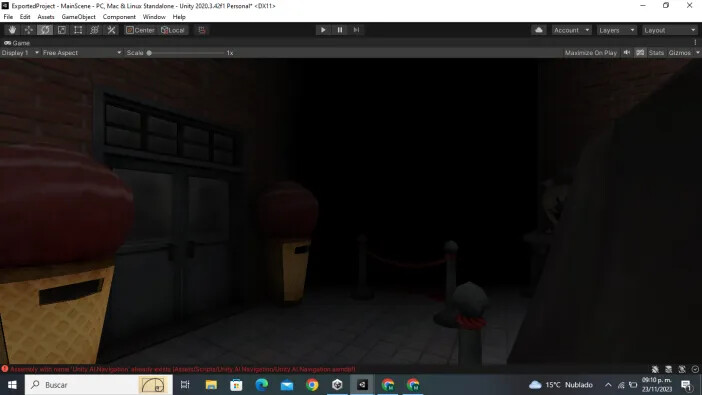The image size is (702, 395).
Task: Click the Play button
Action: (323, 30)
